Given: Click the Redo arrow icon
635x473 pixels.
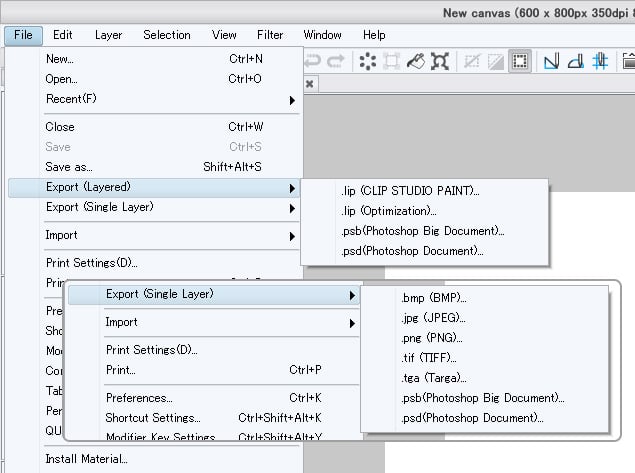Looking at the screenshot, I should [336, 62].
